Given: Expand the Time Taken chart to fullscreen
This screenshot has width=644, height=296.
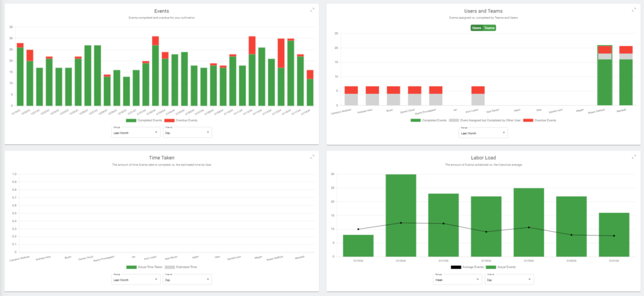Looking at the screenshot, I should click(312, 157).
